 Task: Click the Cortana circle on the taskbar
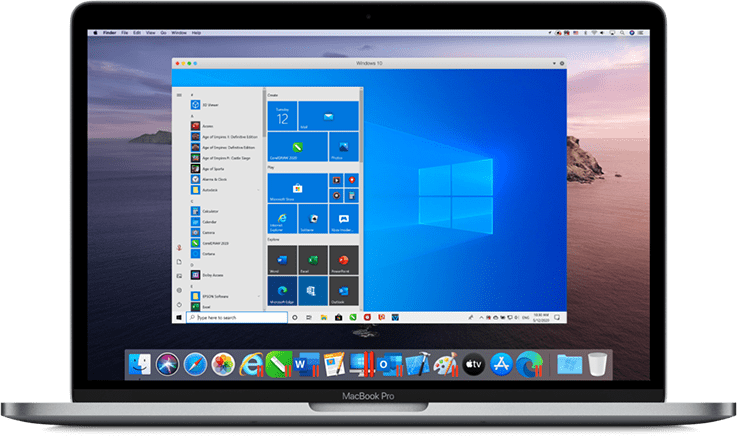pos(295,318)
